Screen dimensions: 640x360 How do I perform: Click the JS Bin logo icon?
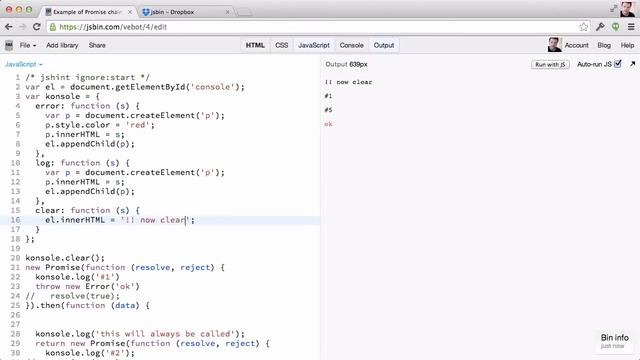coord(9,45)
